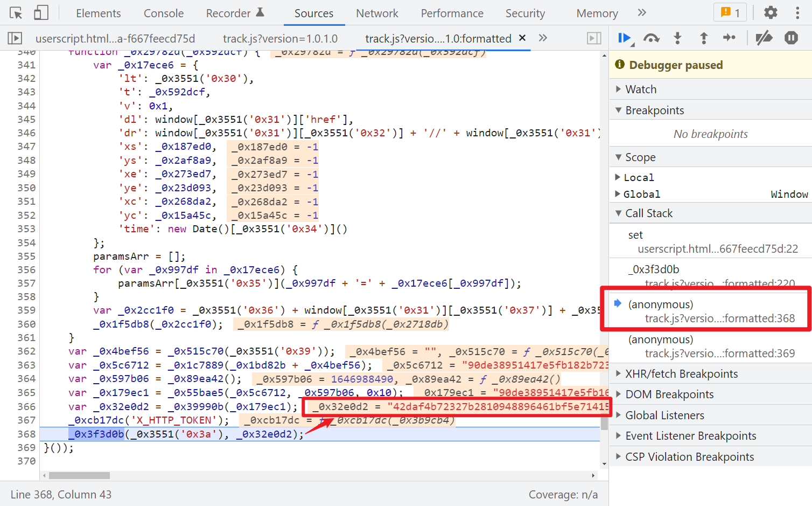Click the horizontal scrollbar thumb in code editor
Viewport: 812px width, 506px height.
point(79,475)
